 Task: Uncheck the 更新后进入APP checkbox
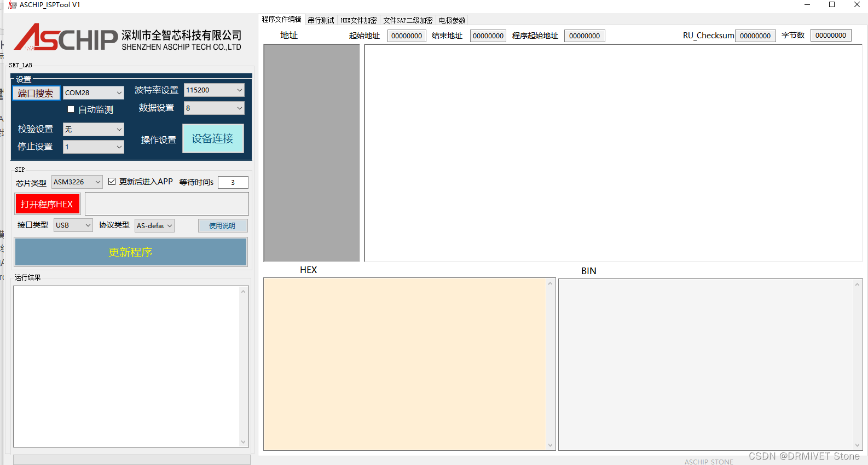tap(112, 182)
